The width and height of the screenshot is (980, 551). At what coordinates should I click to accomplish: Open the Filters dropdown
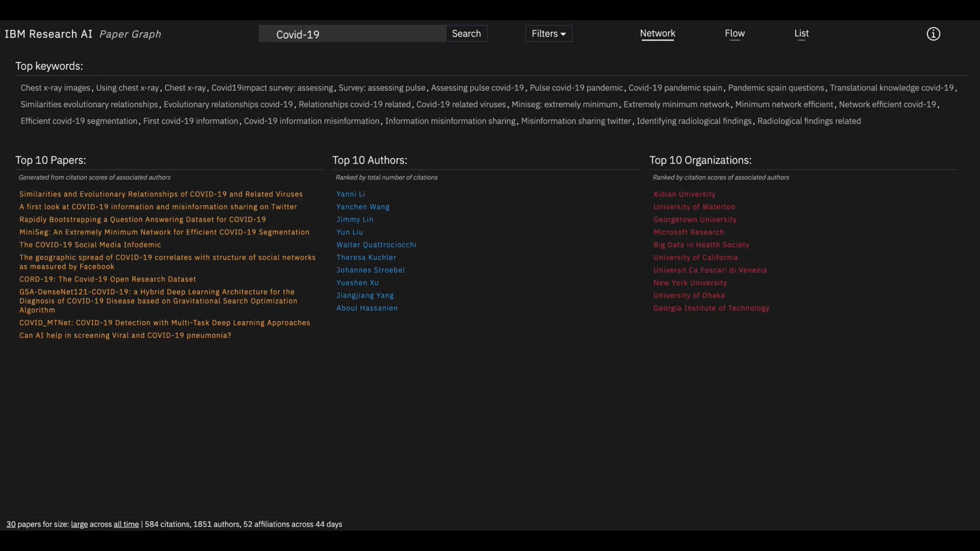point(548,34)
